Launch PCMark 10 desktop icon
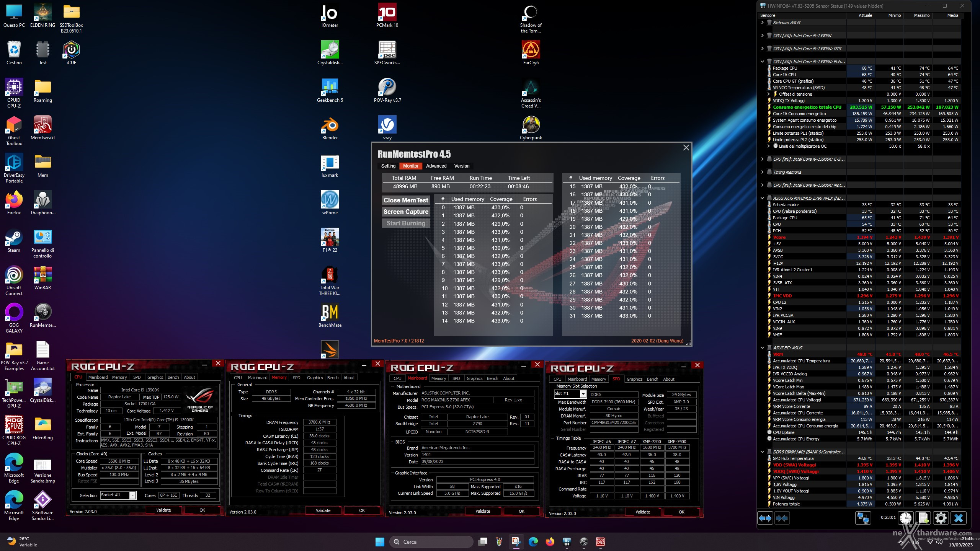This screenshot has width=980, height=551. pyautogui.click(x=387, y=16)
